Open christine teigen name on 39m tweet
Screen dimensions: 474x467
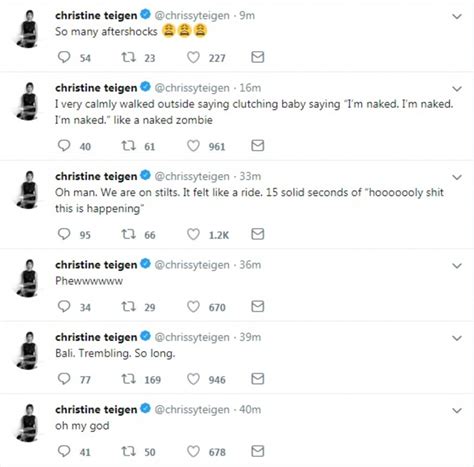[x=96, y=337]
